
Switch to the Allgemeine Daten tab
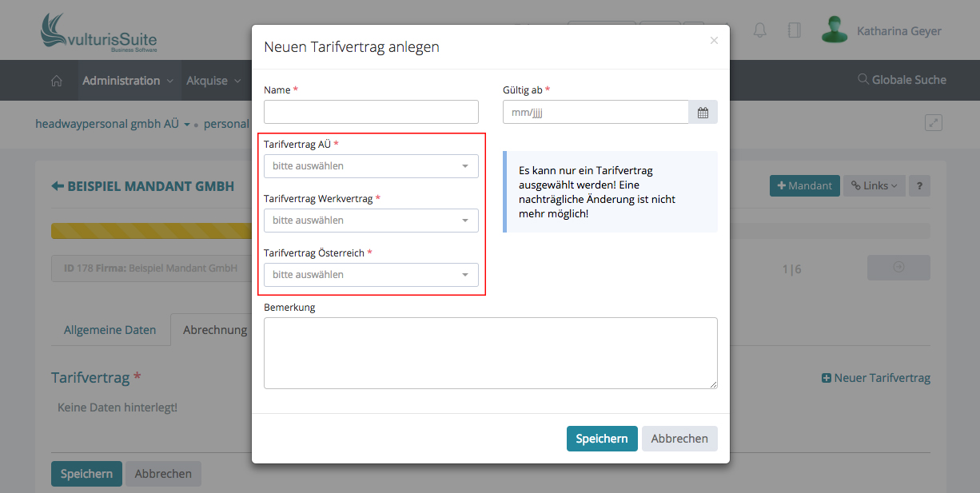110,330
